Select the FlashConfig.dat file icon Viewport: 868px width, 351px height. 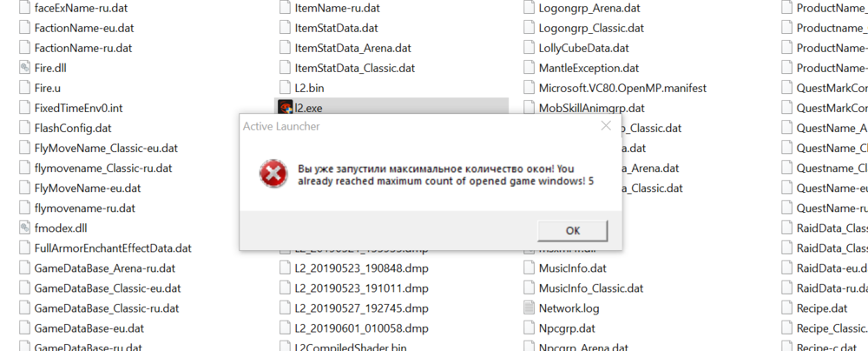pyautogui.click(x=25, y=128)
